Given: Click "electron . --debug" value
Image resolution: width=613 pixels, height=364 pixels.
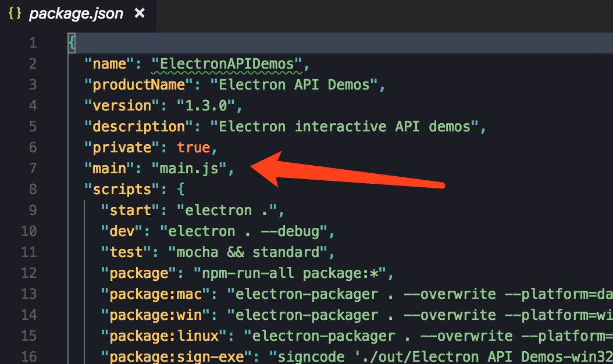Looking at the screenshot, I should click(x=244, y=231).
